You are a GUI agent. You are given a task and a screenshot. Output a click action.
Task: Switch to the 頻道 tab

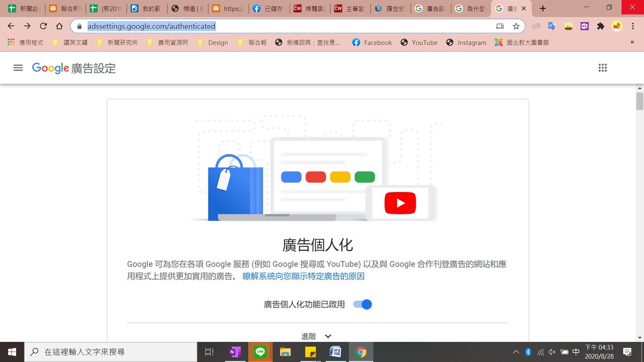187,9
